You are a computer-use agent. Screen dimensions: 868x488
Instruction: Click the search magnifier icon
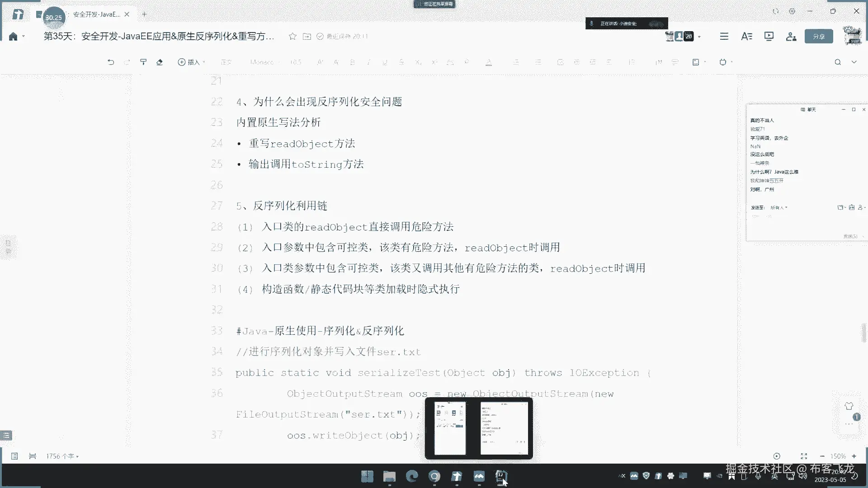(838, 62)
